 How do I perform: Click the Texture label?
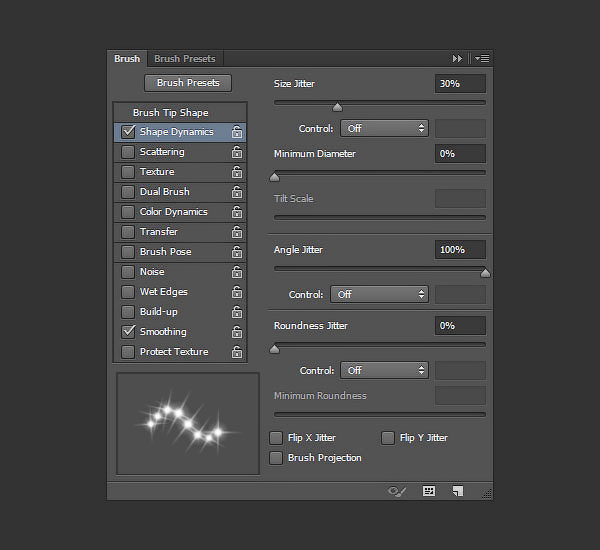157,172
